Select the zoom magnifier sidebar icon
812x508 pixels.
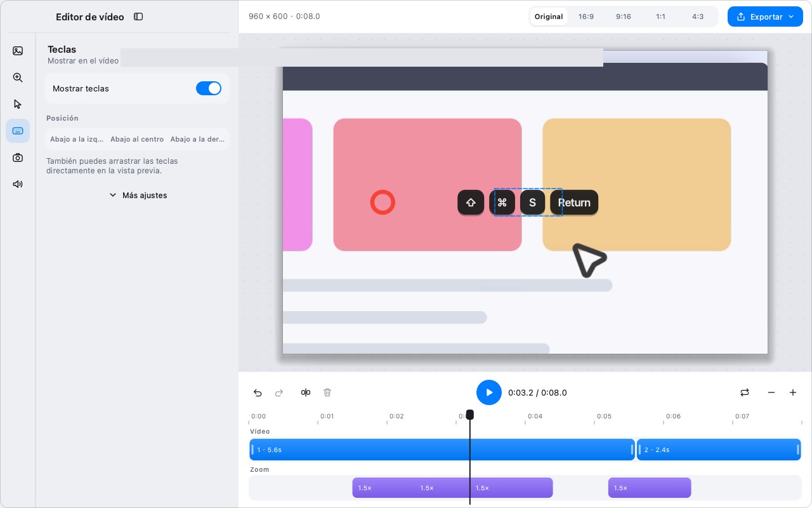point(18,77)
